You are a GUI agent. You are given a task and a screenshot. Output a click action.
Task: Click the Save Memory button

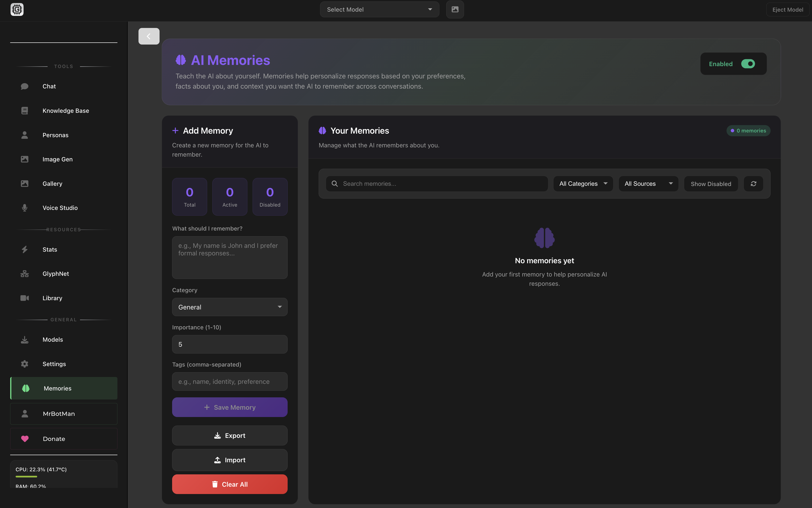click(229, 407)
